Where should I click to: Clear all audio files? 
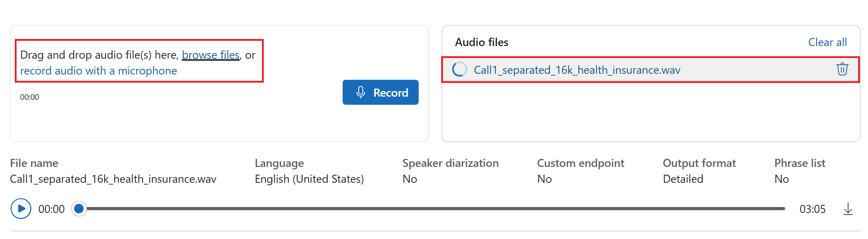tap(827, 42)
